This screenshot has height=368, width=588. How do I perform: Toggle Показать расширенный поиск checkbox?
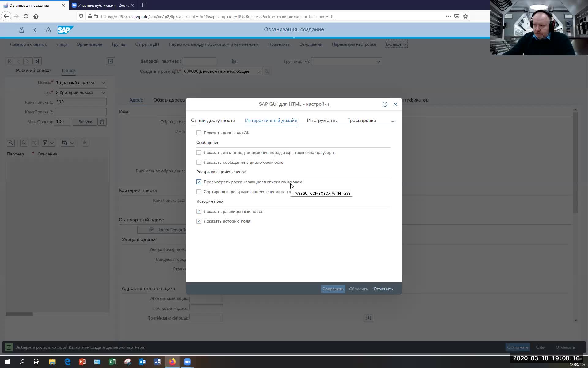point(199,211)
